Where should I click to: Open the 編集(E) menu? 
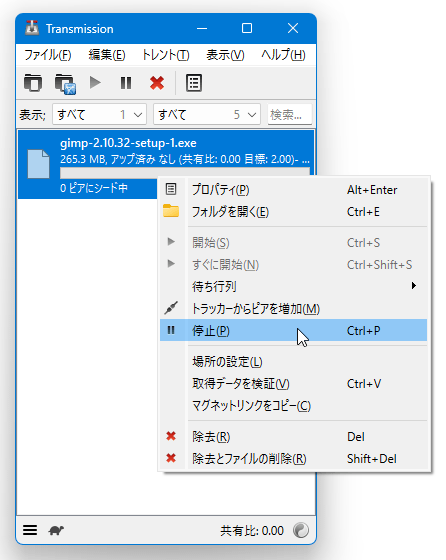(x=107, y=55)
